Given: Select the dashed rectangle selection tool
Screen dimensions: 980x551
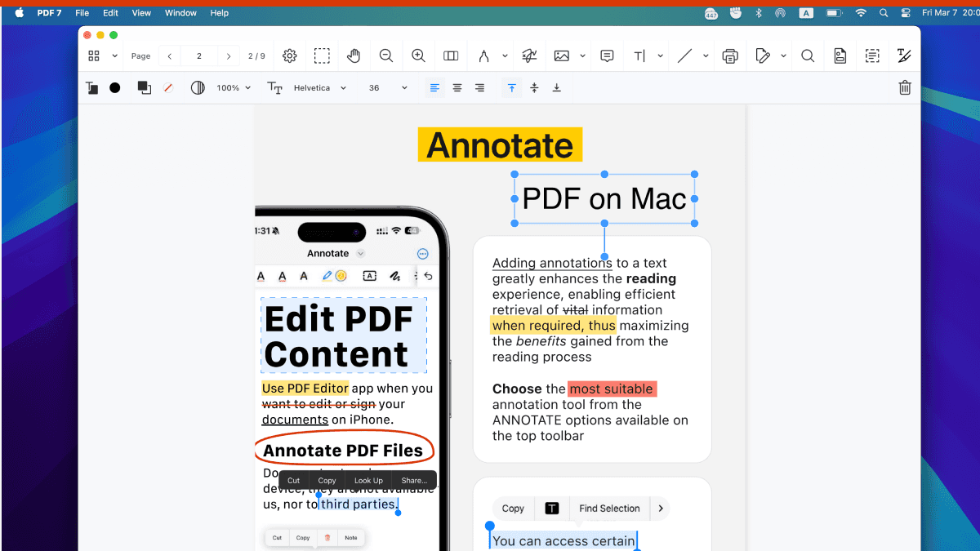Looking at the screenshot, I should tap(323, 56).
